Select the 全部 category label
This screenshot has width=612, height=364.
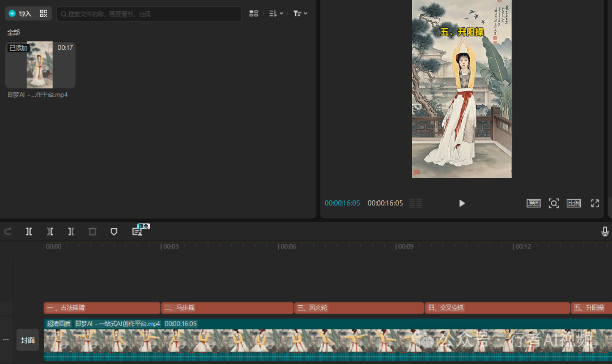pos(13,32)
